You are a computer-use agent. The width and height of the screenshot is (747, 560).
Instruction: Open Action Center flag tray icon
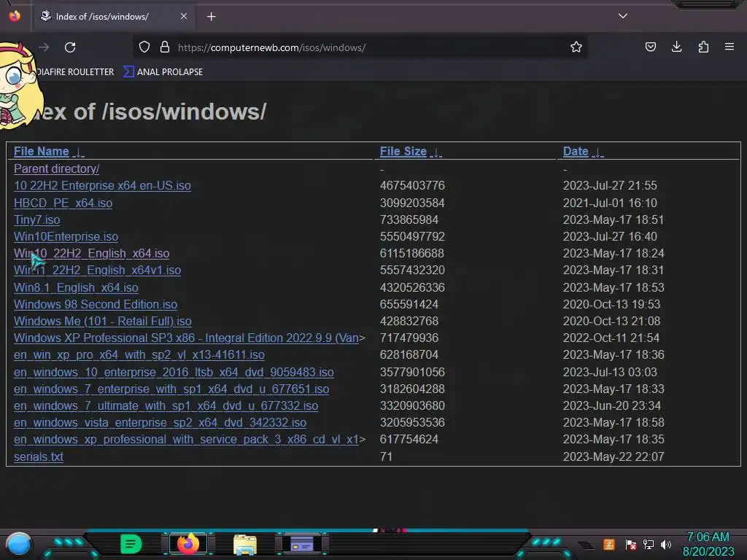[x=631, y=544]
